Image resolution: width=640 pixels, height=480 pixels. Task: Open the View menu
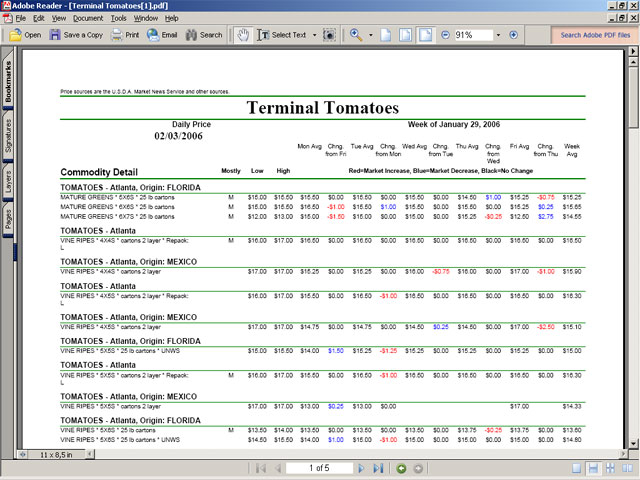[x=59, y=18]
